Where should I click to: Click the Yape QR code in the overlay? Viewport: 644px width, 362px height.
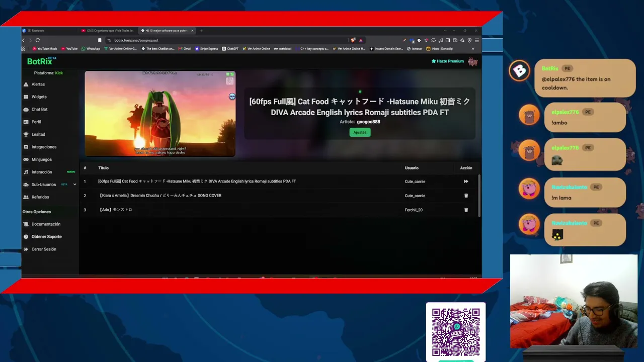click(456, 332)
